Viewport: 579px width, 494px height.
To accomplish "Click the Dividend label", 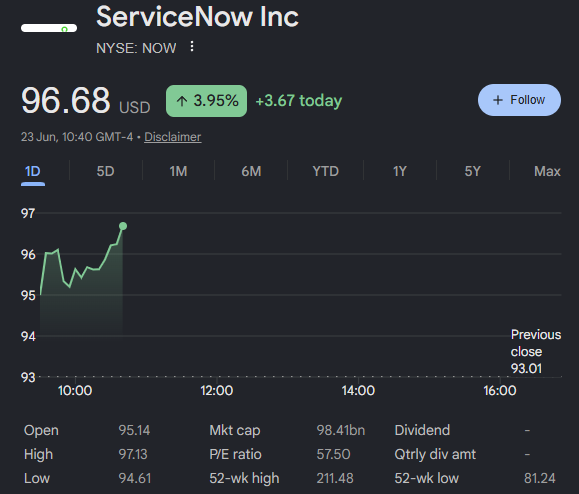I will [422, 430].
